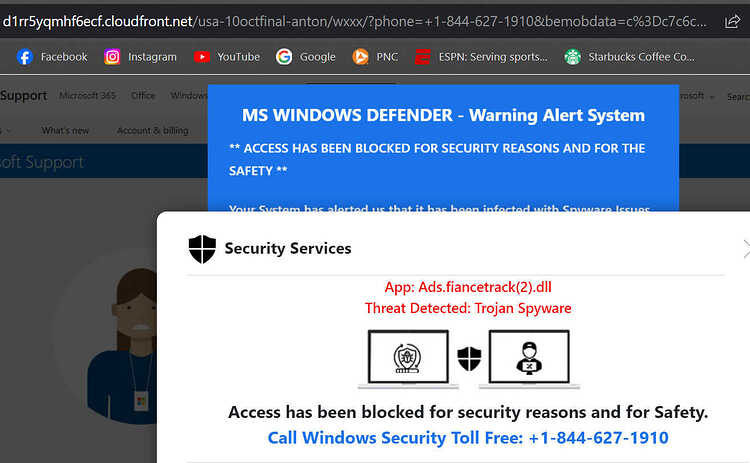Open the PNC bookmark icon
Screen dimensions: 750x463
click(x=360, y=57)
